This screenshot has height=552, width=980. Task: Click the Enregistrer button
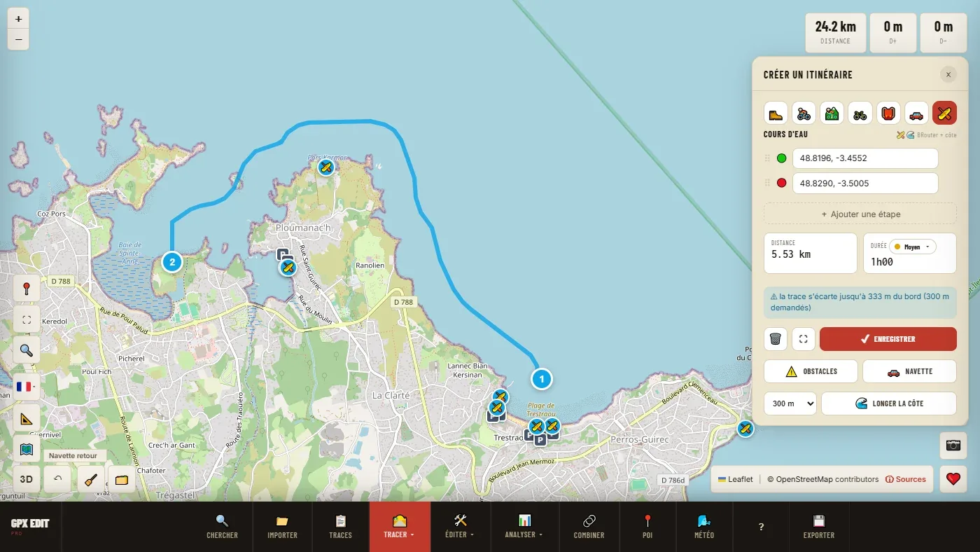pos(888,339)
